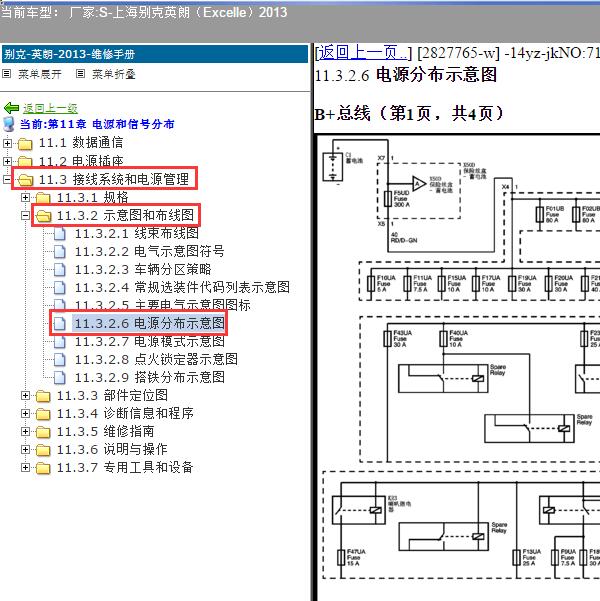The image size is (600, 601).
Task: Click the page icon beside 11.3.2.8 点火锁定器示意图
Action: click(59, 360)
